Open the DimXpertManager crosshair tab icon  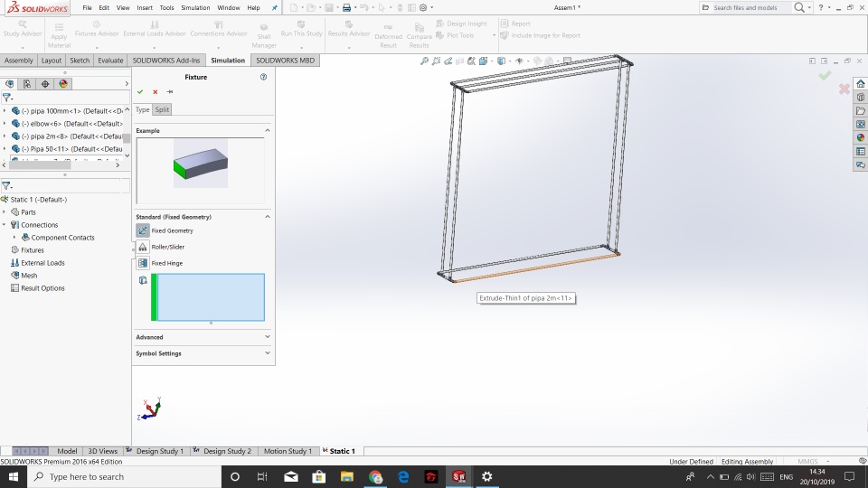(45, 84)
